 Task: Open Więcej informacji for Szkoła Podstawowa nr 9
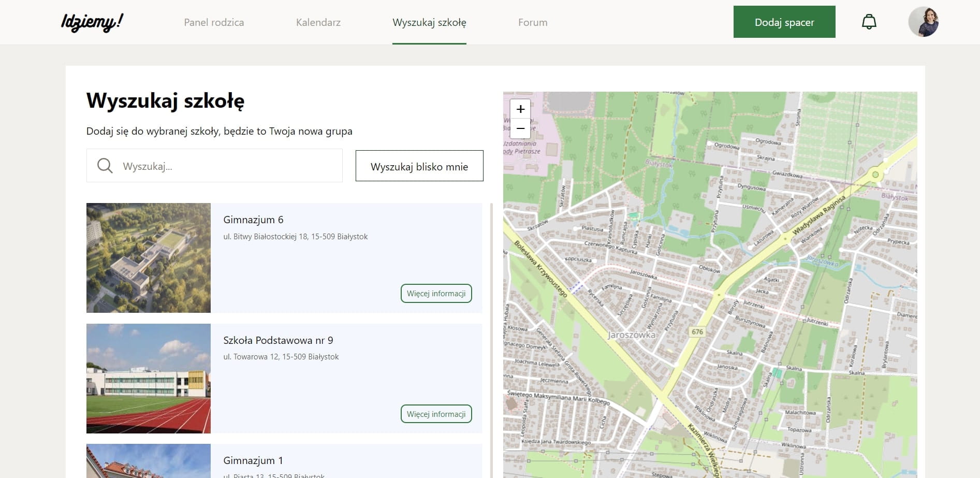click(436, 414)
